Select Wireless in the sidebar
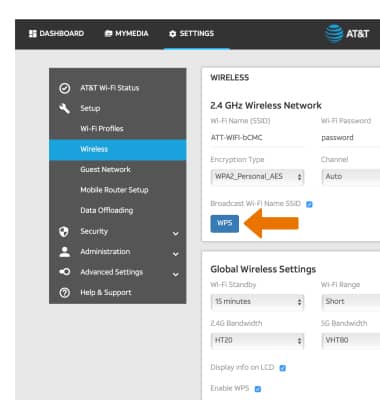Screen dimensions: 380x400 tap(118, 149)
